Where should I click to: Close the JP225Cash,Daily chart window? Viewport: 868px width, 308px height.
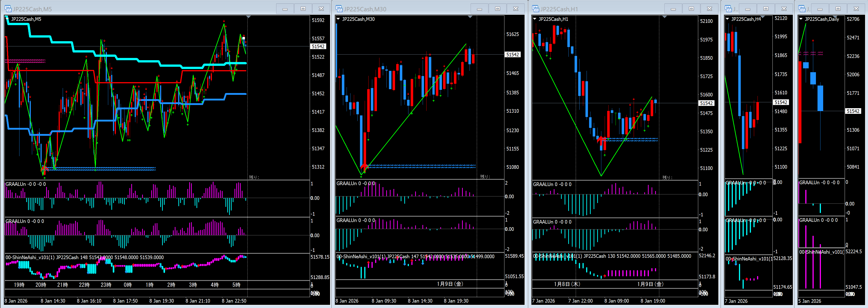tap(856, 9)
